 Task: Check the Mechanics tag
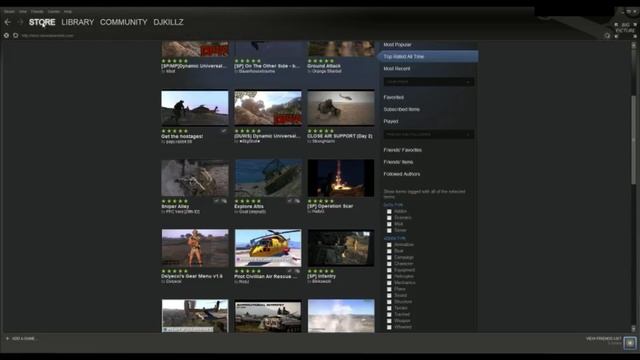pyautogui.click(x=389, y=282)
